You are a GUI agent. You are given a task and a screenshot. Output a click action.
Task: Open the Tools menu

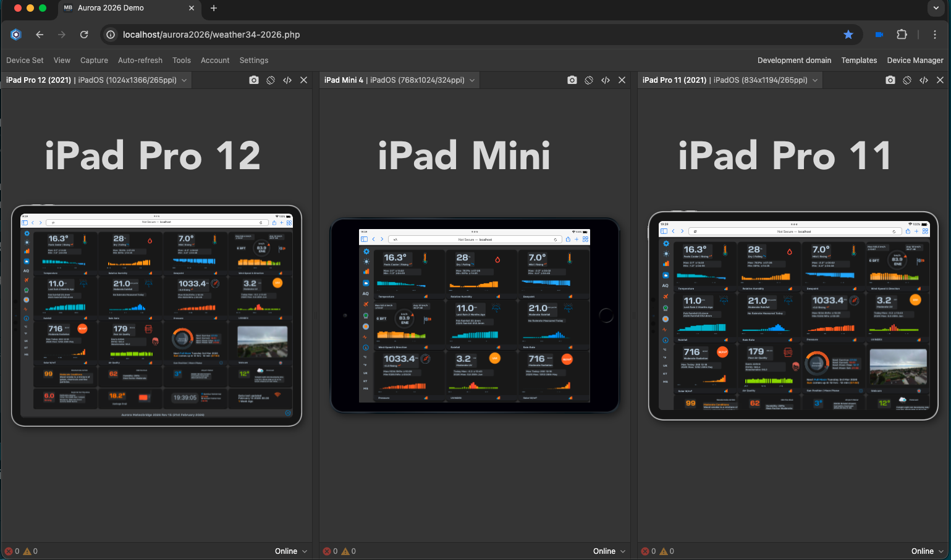[181, 60]
